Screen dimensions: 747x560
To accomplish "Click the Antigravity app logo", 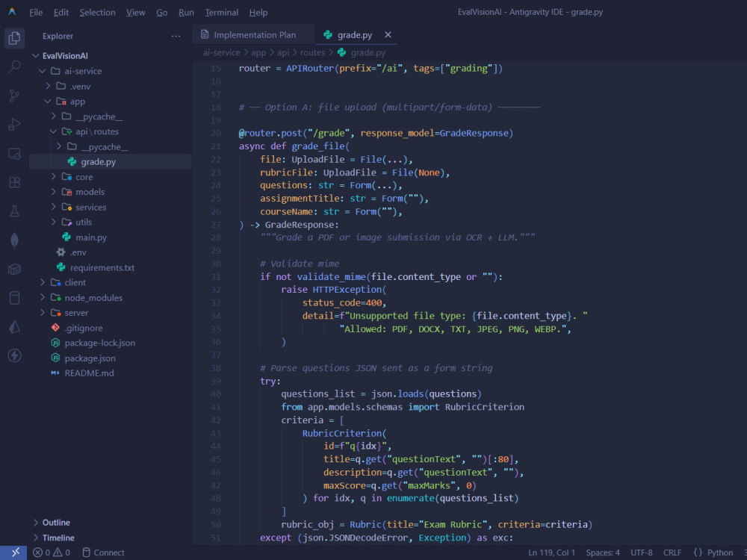I will 12,12.
